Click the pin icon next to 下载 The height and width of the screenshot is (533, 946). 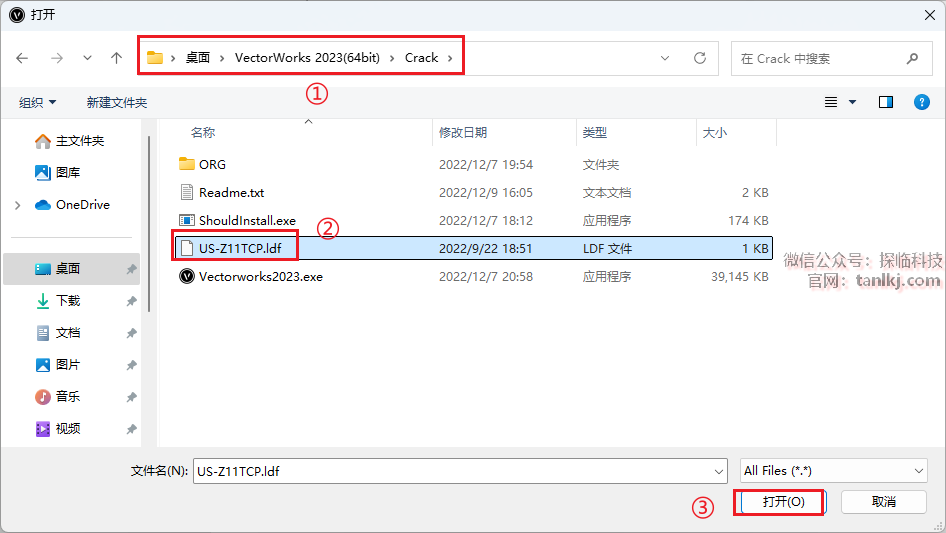coord(131,301)
